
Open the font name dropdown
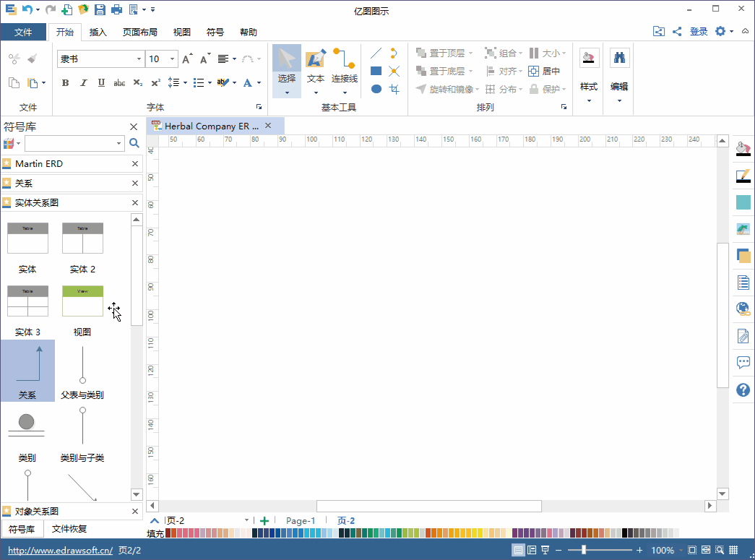(139, 59)
